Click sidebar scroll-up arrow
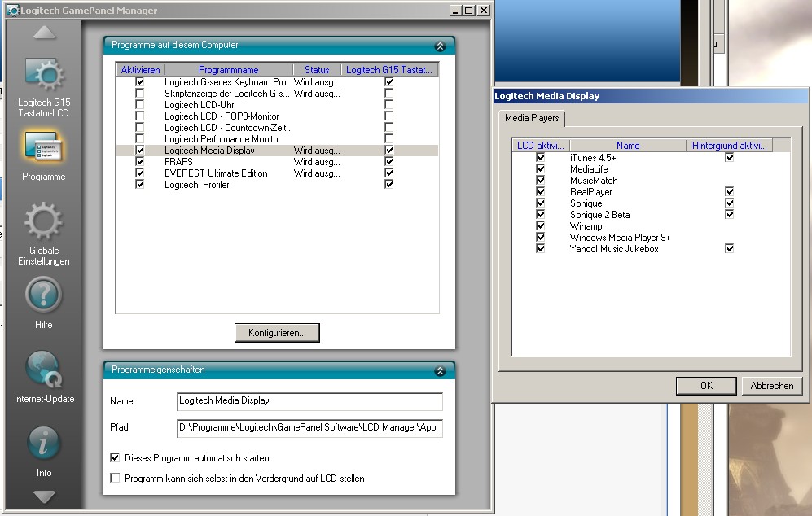Image resolution: width=812 pixels, height=516 pixels. coord(44,32)
